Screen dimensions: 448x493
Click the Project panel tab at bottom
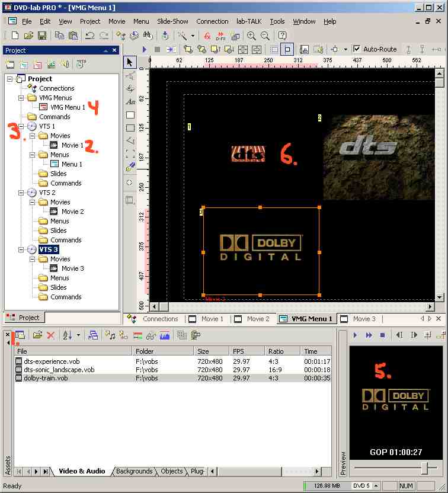24,318
